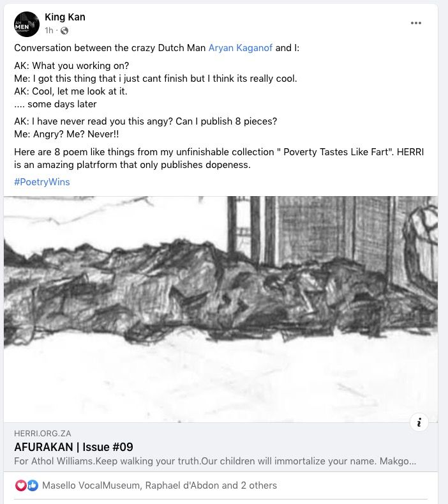Screen dimensions: 448x504
Task: Open the King Kan profile name link
Action: tap(65, 17)
